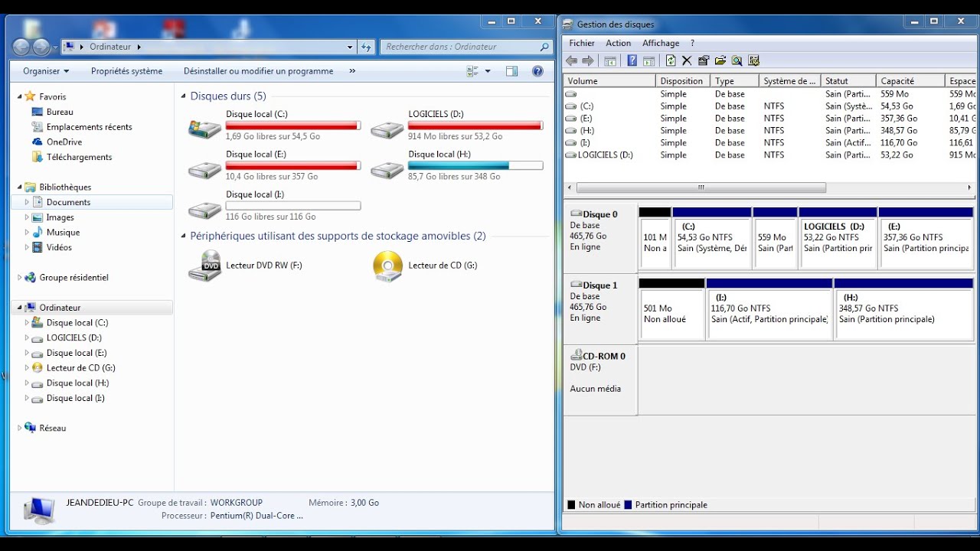The width and height of the screenshot is (980, 551).
Task: Toggle the action pane icon after the help icon
Action: (x=648, y=60)
